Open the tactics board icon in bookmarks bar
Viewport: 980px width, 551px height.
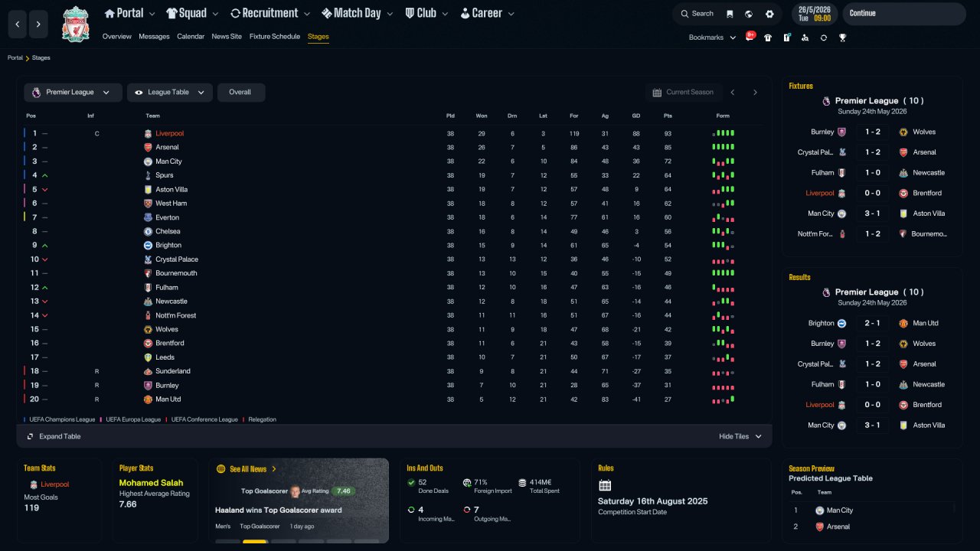tap(786, 37)
